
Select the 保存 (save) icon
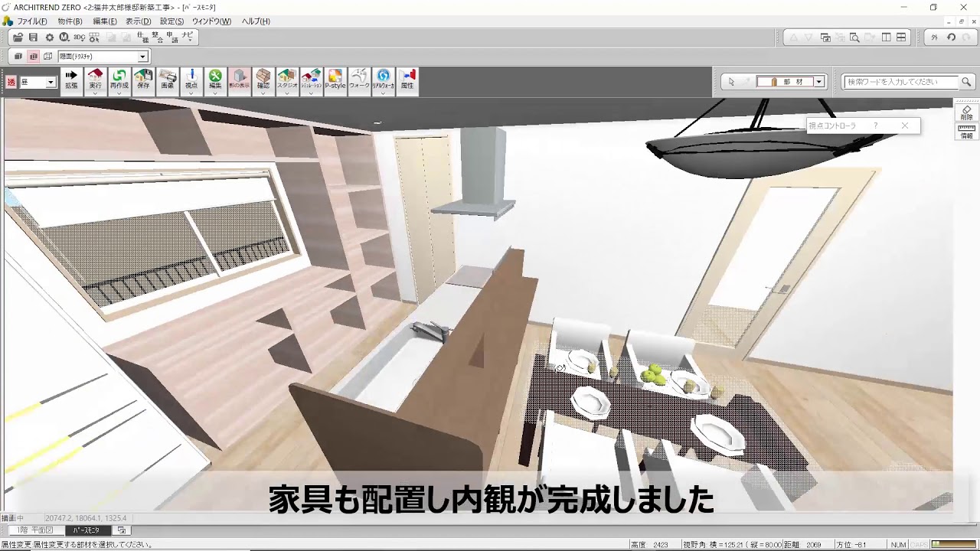142,80
